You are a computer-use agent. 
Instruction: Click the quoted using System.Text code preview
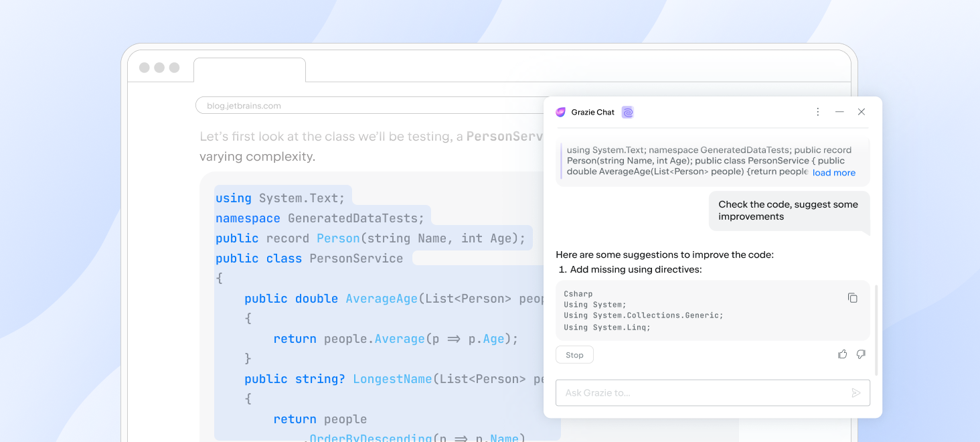[x=710, y=161]
